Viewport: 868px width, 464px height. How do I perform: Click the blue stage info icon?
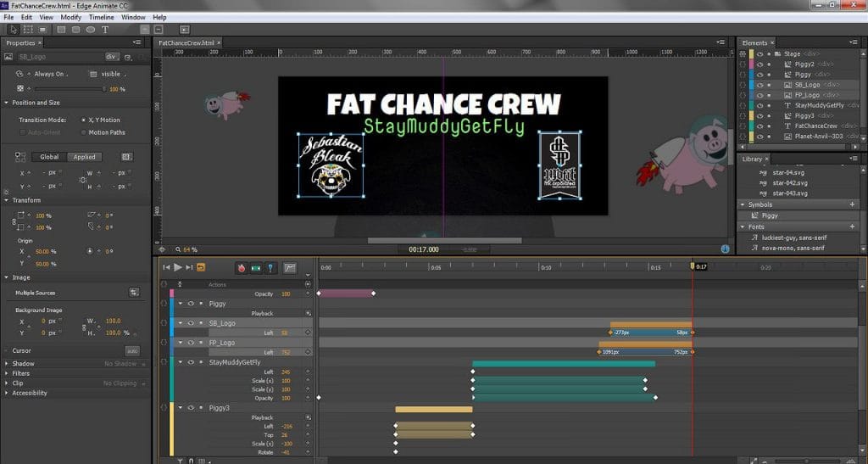(x=726, y=249)
